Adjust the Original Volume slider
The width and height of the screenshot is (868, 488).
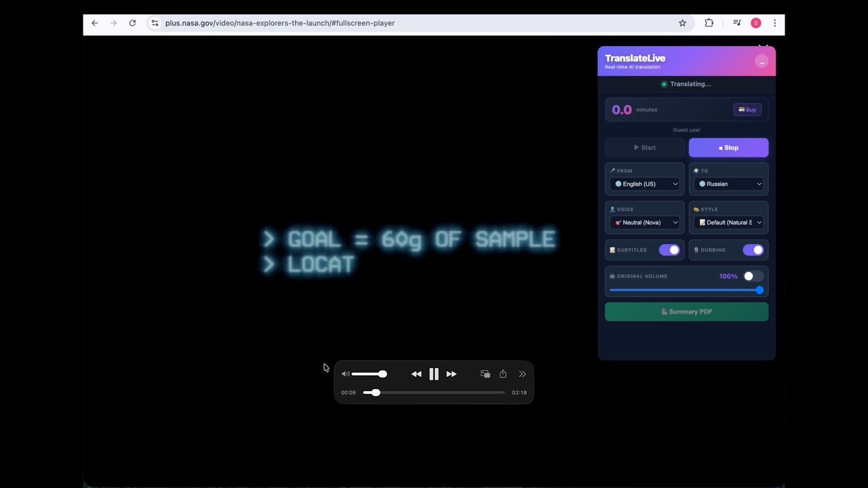tap(687, 290)
